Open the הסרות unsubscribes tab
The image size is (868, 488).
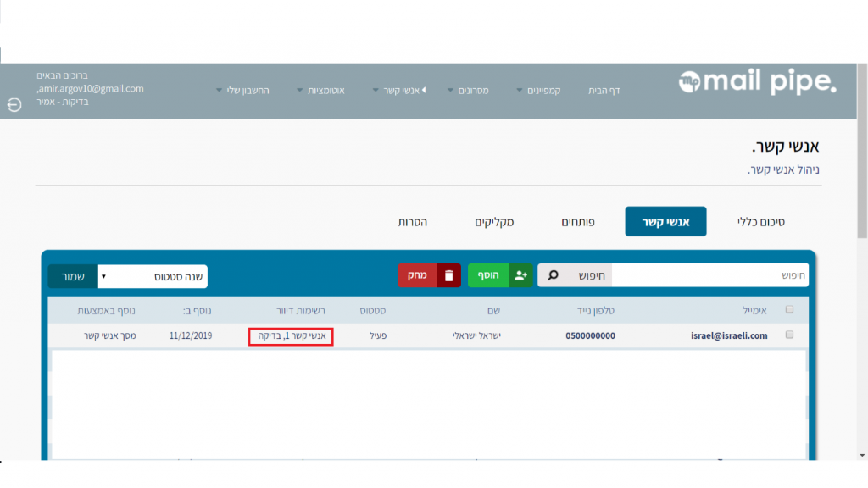coord(413,222)
